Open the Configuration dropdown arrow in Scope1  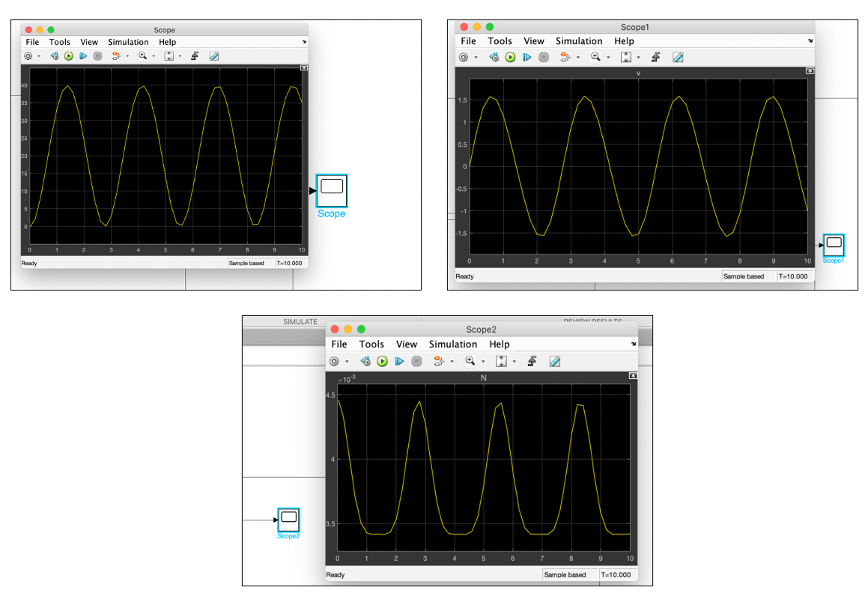coord(476,57)
